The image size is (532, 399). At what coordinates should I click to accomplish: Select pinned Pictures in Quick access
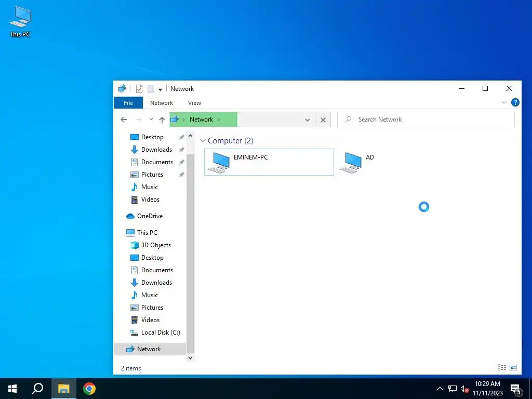tap(152, 175)
